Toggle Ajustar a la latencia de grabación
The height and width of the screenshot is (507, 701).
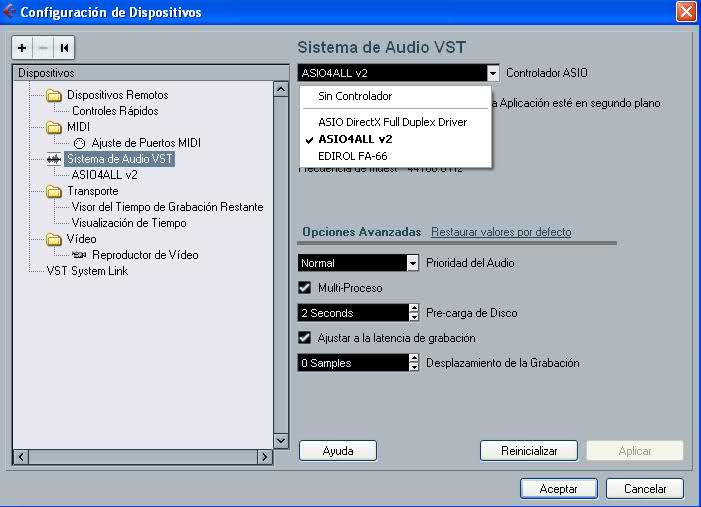304,338
